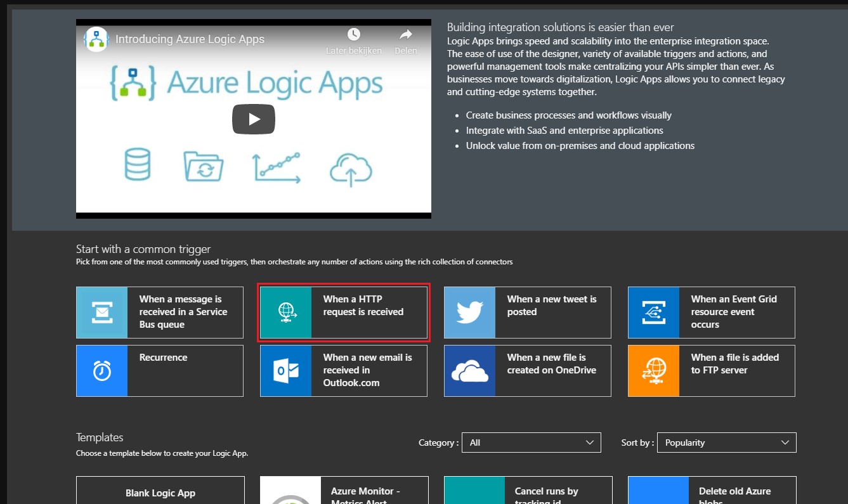Image resolution: width=848 pixels, height=504 pixels.
Task: Select the Service Bus queue trigger icon
Action: click(102, 313)
